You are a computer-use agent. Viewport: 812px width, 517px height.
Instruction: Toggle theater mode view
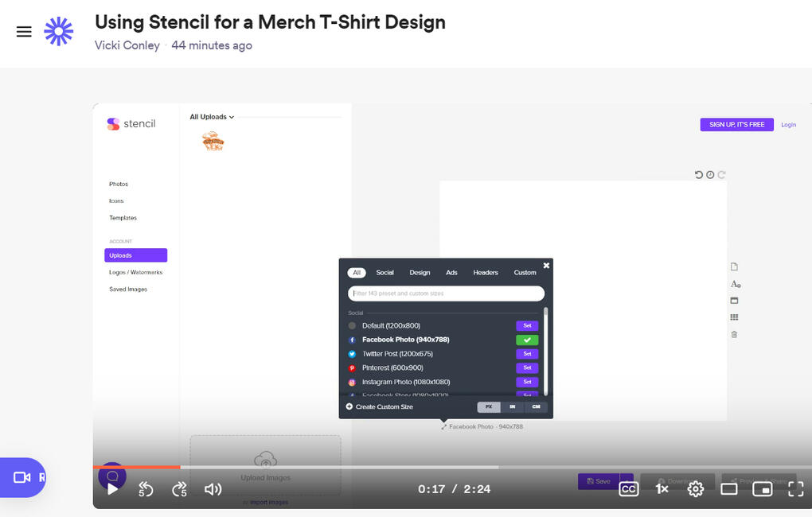click(x=728, y=489)
